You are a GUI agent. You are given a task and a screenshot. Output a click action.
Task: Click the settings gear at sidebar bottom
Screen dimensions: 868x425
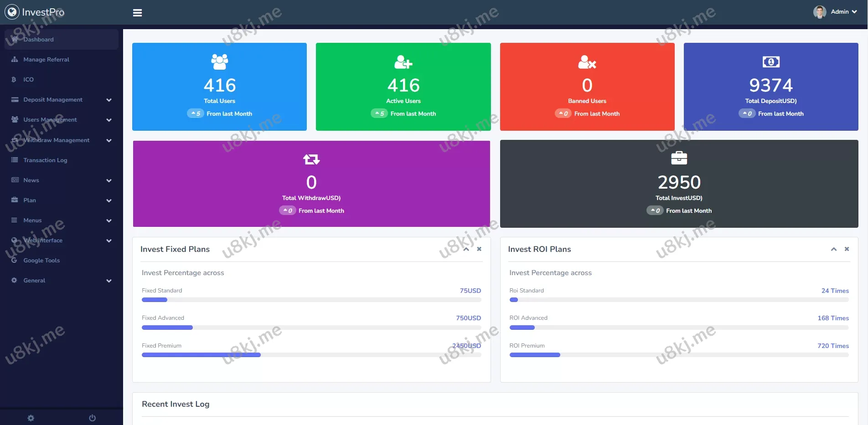pyautogui.click(x=31, y=418)
